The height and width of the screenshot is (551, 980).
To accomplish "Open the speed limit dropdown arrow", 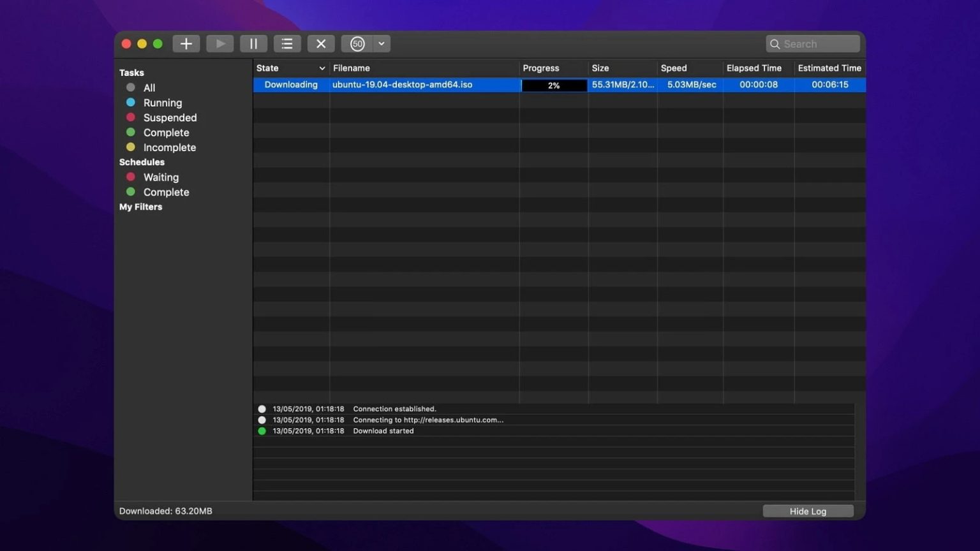I will [x=381, y=43].
